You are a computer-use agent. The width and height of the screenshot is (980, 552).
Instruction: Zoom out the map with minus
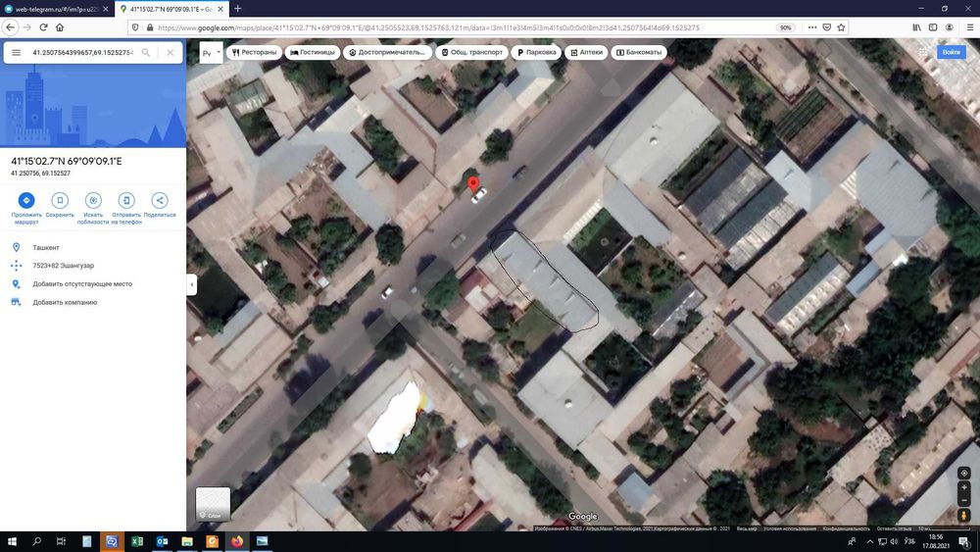[963, 499]
